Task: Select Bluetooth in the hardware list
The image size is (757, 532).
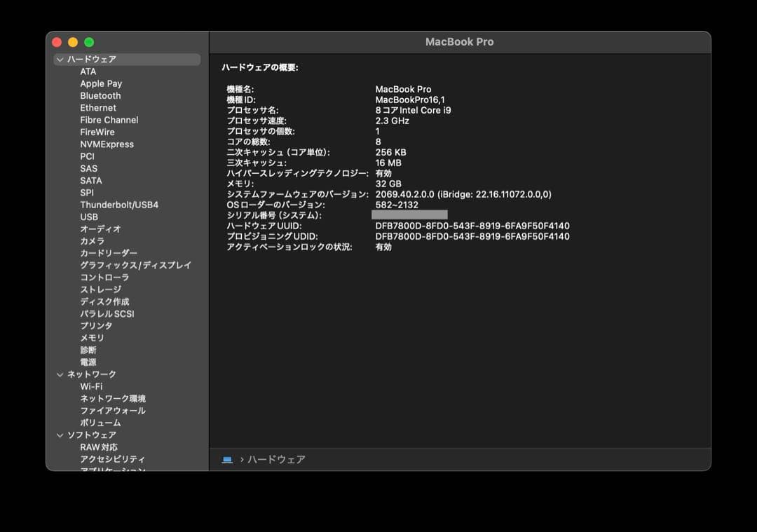Action: [100, 95]
